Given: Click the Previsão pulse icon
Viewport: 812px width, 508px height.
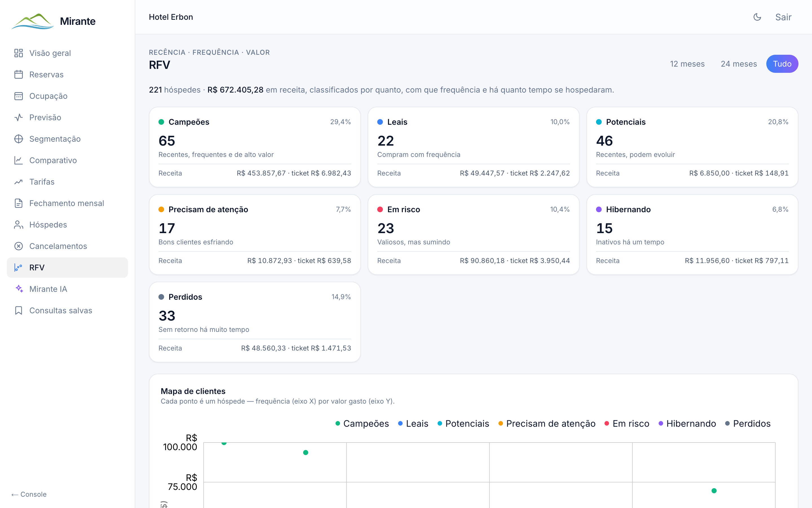Looking at the screenshot, I should [x=18, y=118].
